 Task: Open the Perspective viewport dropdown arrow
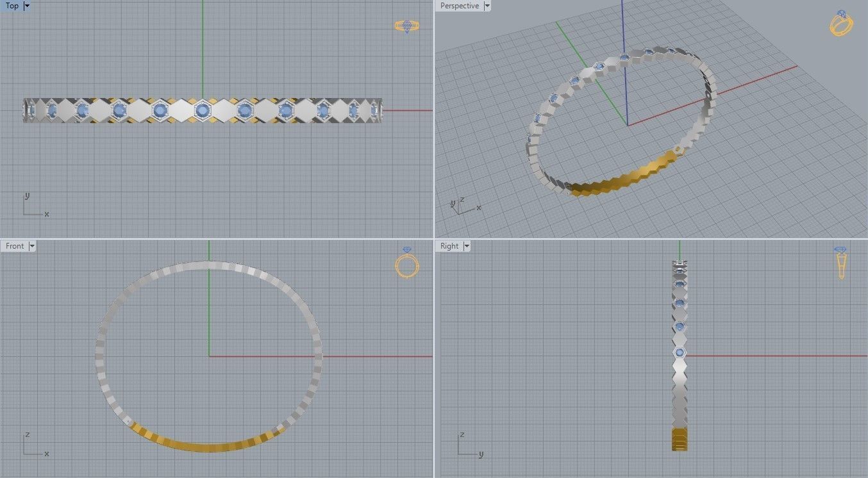tap(487, 6)
